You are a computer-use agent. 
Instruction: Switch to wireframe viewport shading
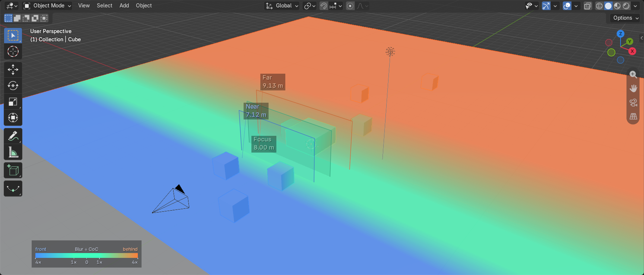[599, 6]
